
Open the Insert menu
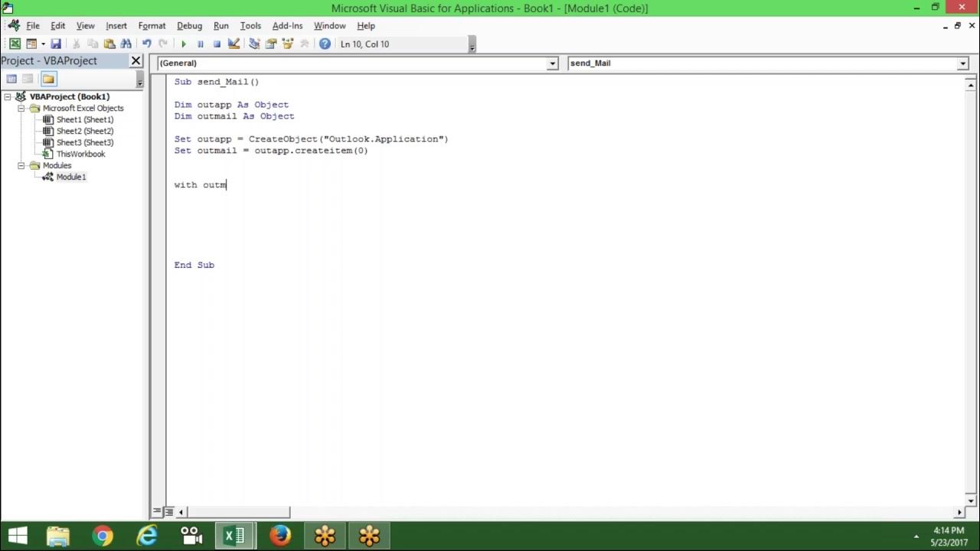[116, 26]
